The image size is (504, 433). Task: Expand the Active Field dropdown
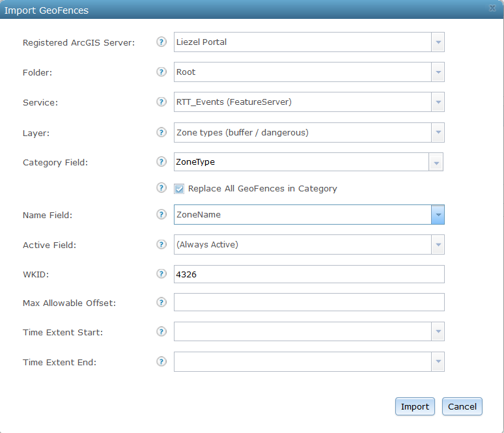438,245
